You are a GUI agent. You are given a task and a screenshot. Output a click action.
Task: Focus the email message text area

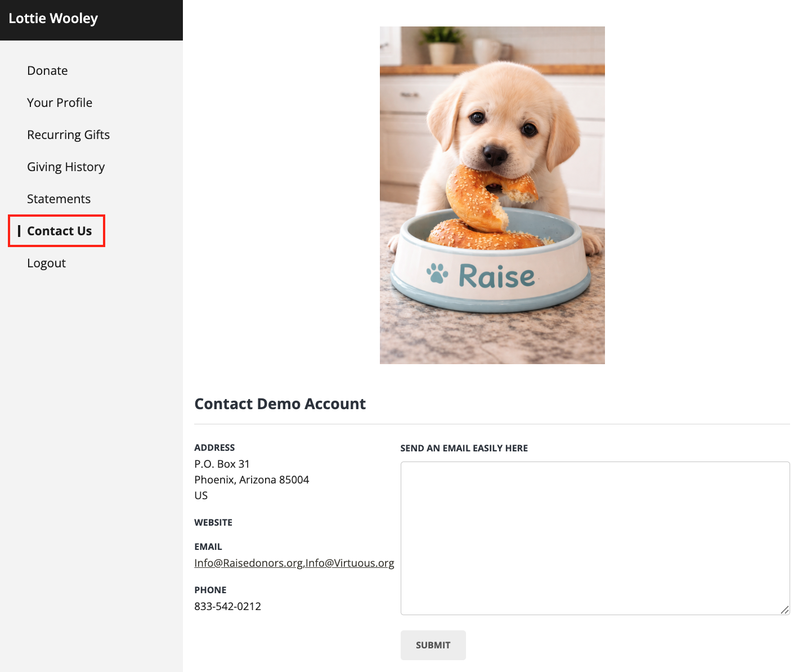[x=595, y=538]
